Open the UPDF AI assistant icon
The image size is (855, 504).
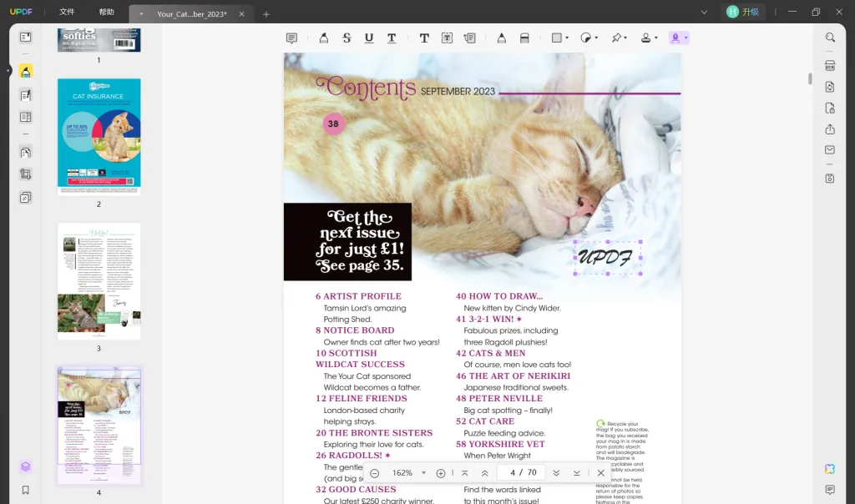pyautogui.click(x=830, y=469)
